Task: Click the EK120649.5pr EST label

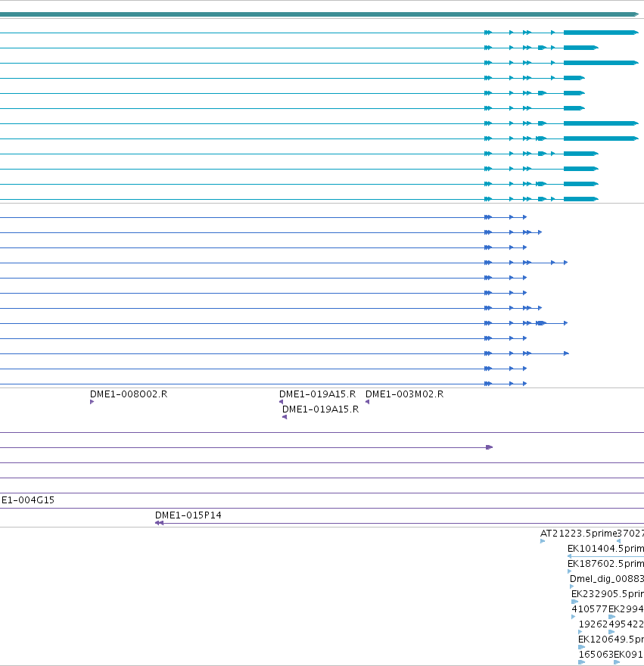Action: (x=611, y=640)
